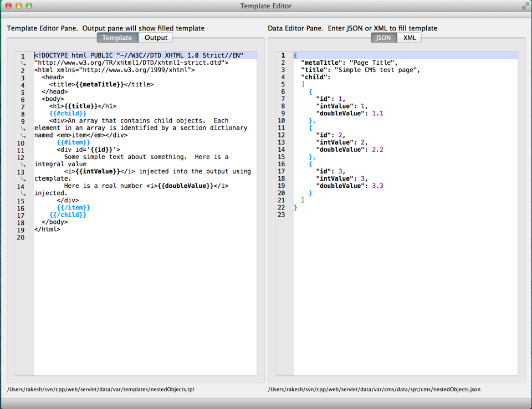532x409 pixels.
Task: Click the {{/child}} closing tag
Action: [x=68, y=214]
